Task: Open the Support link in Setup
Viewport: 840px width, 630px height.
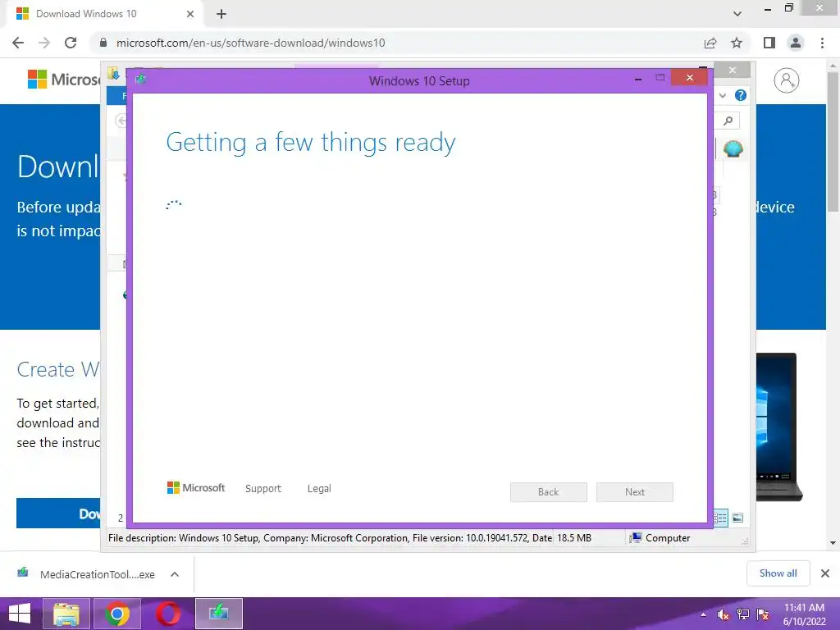Action: tap(263, 489)
